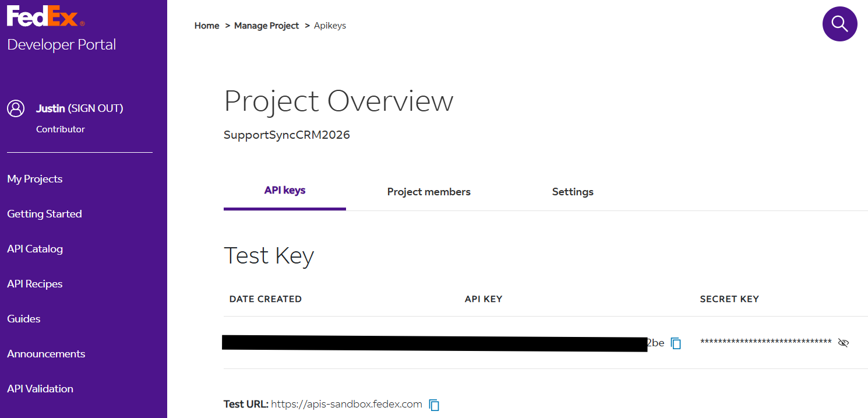
Task: Click the FedEx logo
Action: [45, 15]
